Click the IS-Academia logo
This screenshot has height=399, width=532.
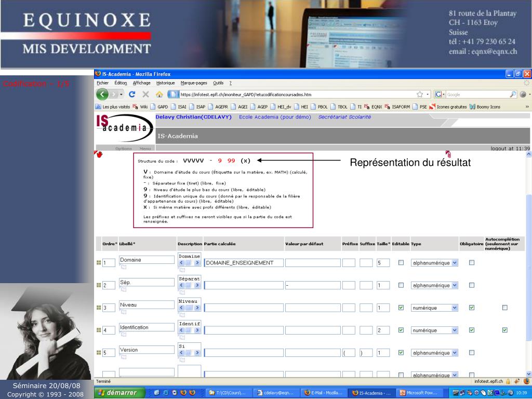coord(124,128)
